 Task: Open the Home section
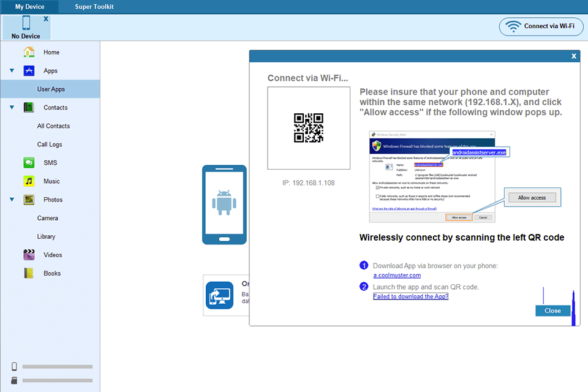[52, 52]
